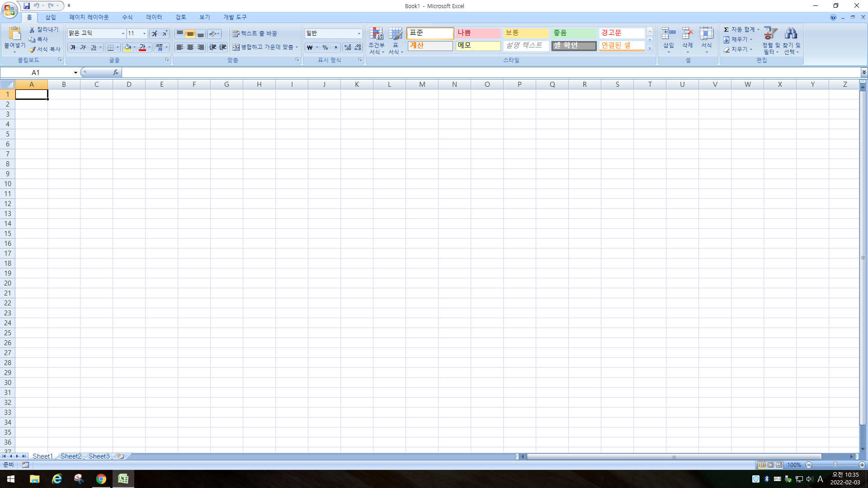This screenshot has height=488, width=868.
Task: Click the insert function fx icon
Action: point(116,72)
